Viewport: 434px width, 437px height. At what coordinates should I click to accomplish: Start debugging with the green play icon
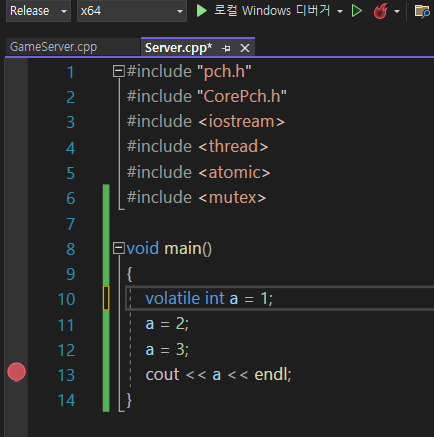[201, 11]
